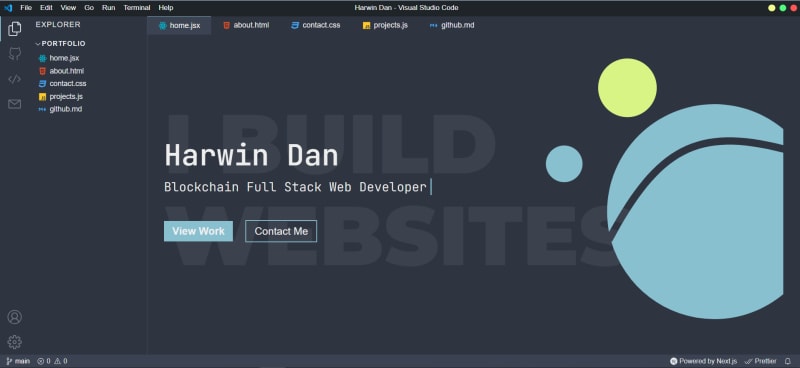
Task: Click the notification bell in status bar
Action: tap(787, 361)
